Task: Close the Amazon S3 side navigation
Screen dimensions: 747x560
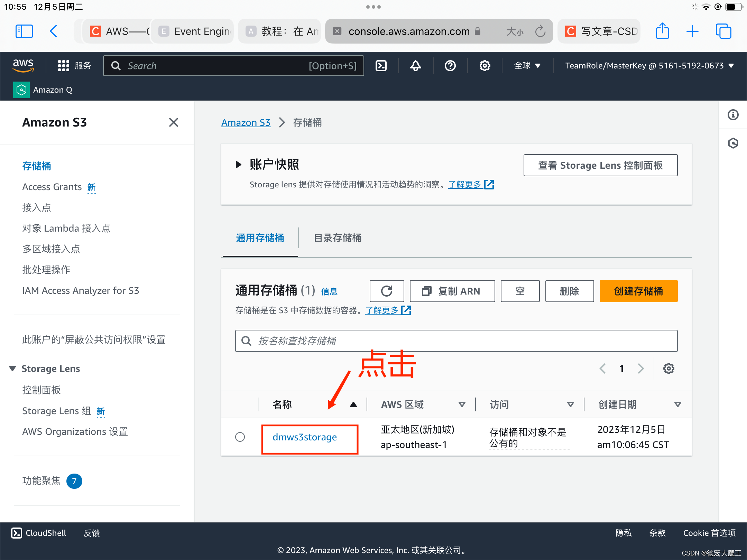Action: [x=174, y=122]
